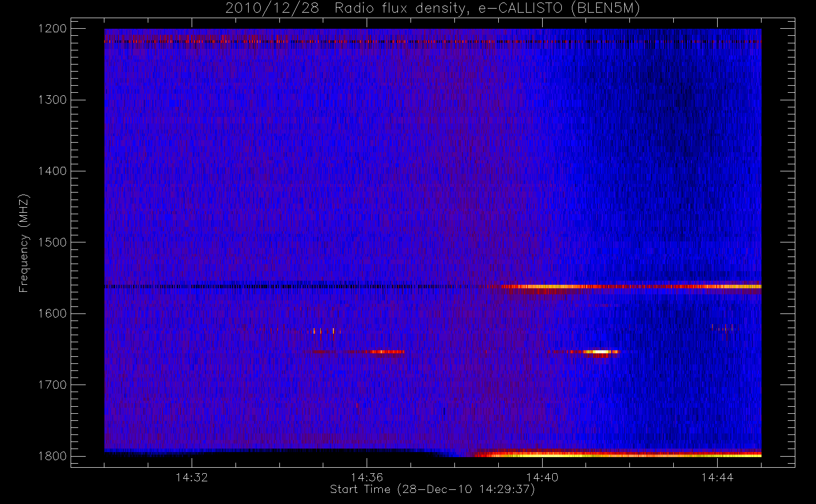Click the 14:40 time tick label

(542, 477)
